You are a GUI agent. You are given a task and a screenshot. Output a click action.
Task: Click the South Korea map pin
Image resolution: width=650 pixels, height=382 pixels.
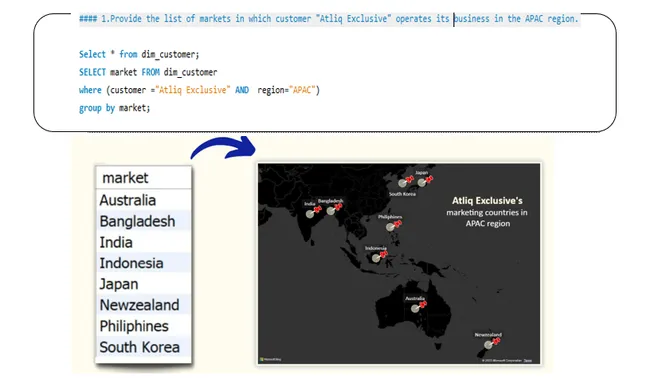pos(405,181)
